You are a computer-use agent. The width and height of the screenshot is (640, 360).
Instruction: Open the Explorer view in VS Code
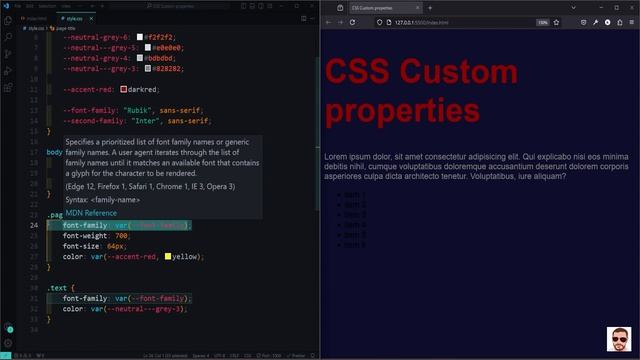pyautogui.click(x=8, y=20)
